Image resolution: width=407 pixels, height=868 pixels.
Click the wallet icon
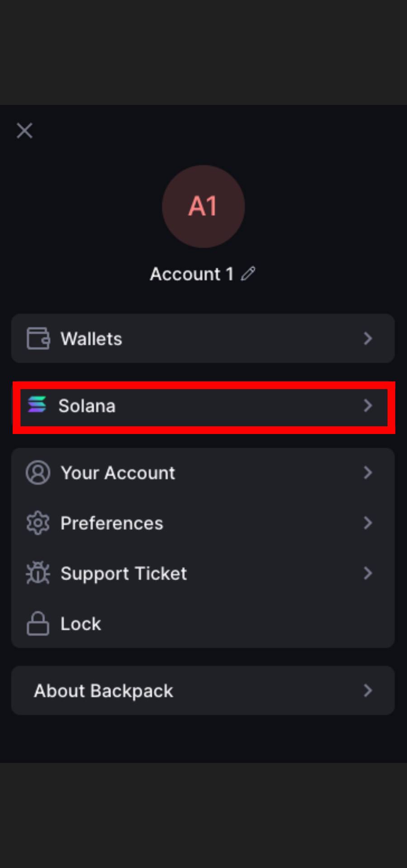(38, 339)
